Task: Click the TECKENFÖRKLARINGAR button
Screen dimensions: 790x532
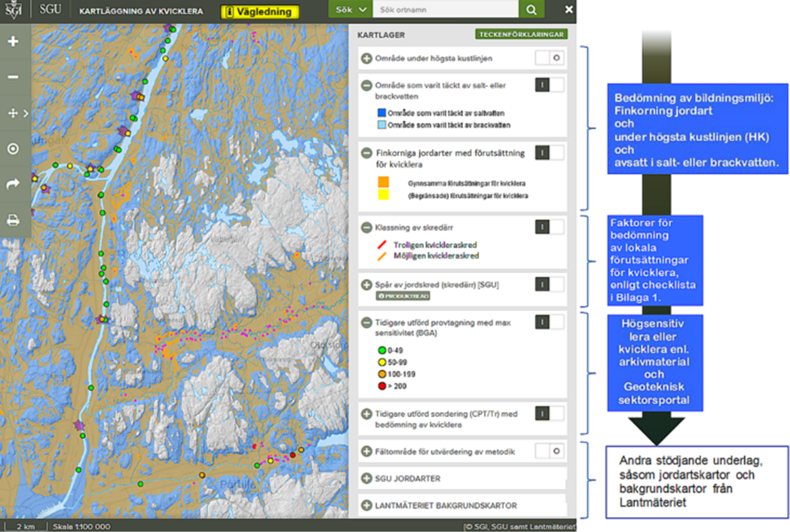Action: point(521,35)
